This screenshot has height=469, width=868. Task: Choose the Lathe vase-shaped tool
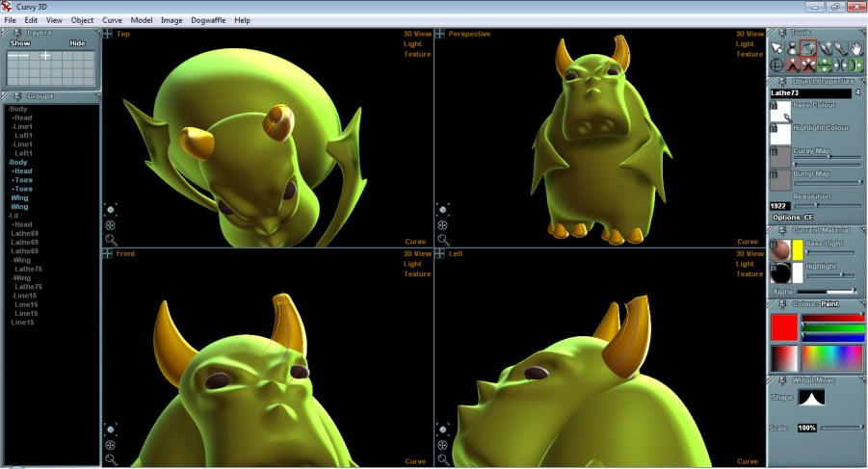click(x=792, y=49)
